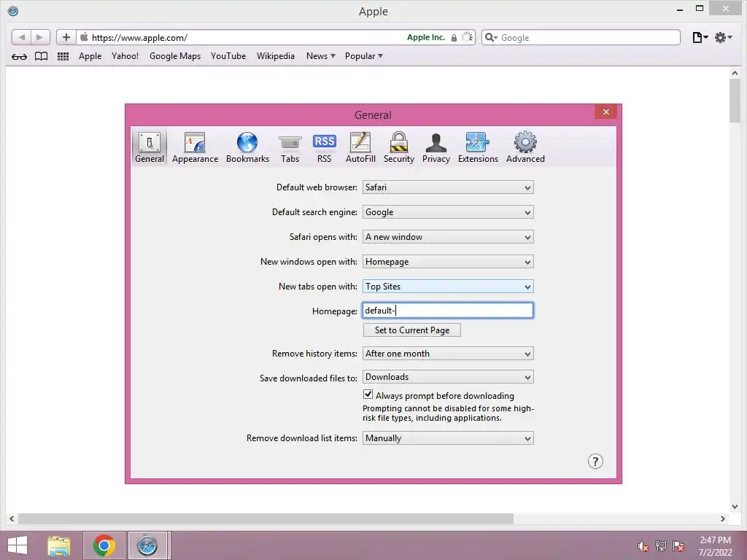This screenshot has width=747, height=560.
Task: Expand the Popular bookmarks folder
Action: pos(363,56)
